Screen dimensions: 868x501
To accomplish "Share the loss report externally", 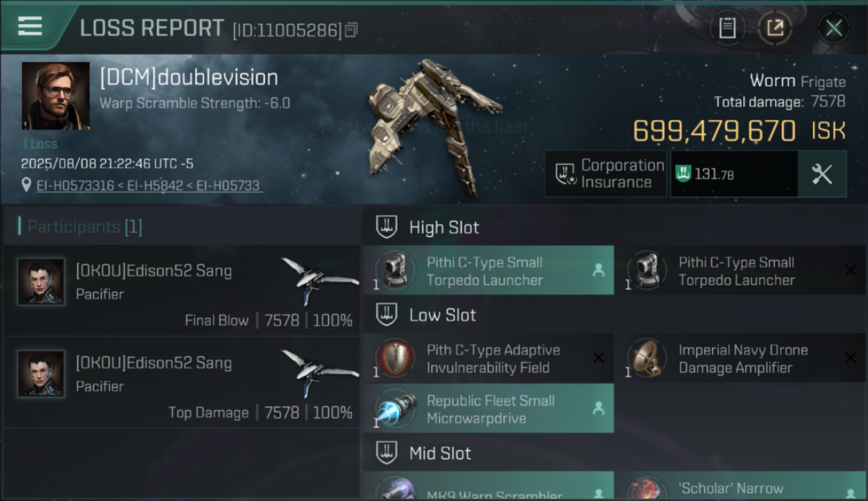I will [775, 28].
